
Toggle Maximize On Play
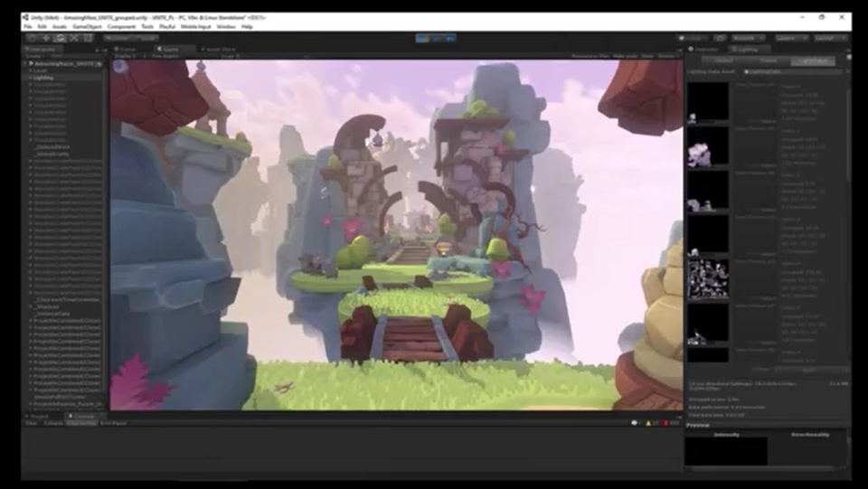pos(590,56)
